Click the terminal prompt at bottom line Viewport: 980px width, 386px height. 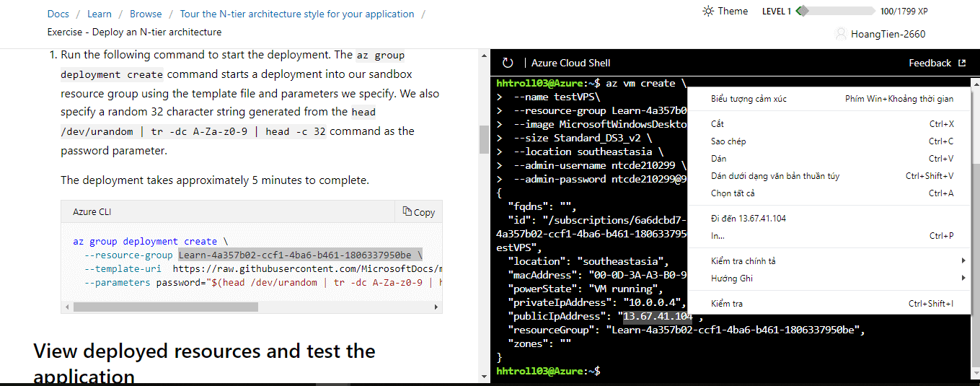[548, 371]
